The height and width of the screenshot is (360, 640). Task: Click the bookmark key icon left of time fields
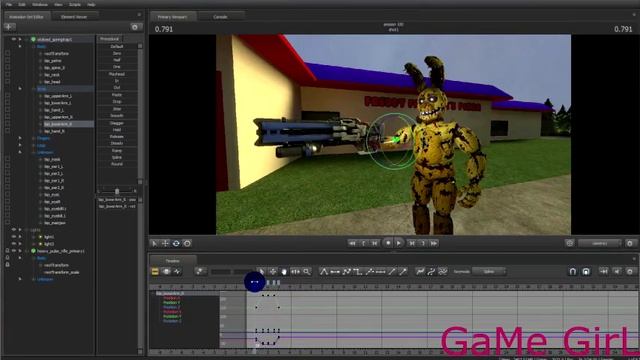[200, 271]
